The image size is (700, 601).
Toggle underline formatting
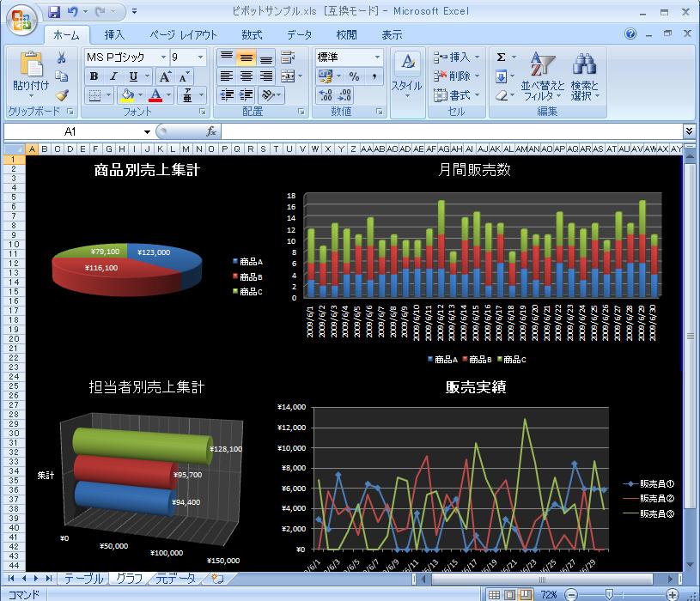[x=133, y=76]
